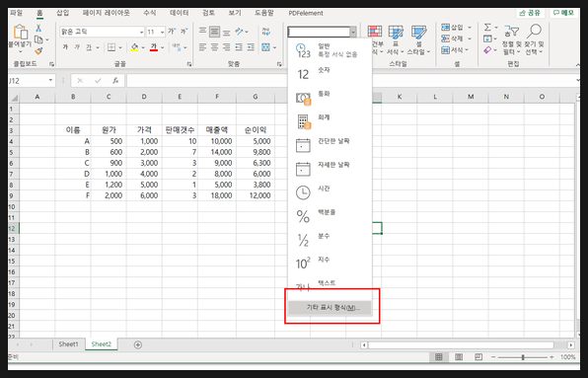This screenshot has height=378, width=588.
Task: Click the Merge and Center icon
Action: (x=265, y=47)
